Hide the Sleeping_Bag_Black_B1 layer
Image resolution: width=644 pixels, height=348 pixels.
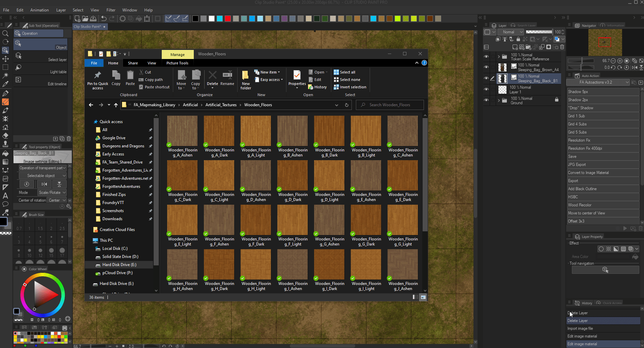[x=486, y=78]
